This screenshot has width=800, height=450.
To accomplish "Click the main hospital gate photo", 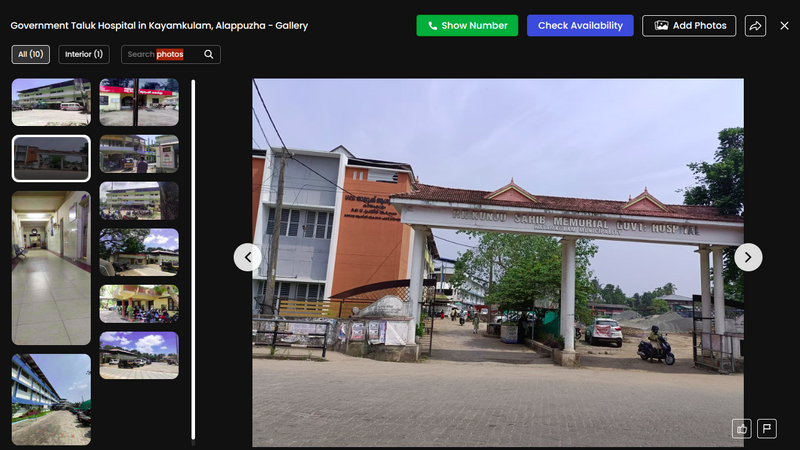I will tap(497, 262).
